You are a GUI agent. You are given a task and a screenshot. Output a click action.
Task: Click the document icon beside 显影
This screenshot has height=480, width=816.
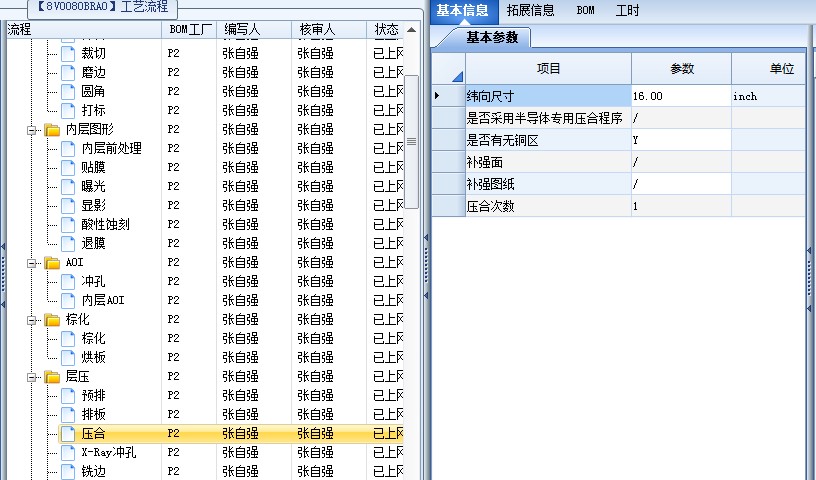(68, 206)
